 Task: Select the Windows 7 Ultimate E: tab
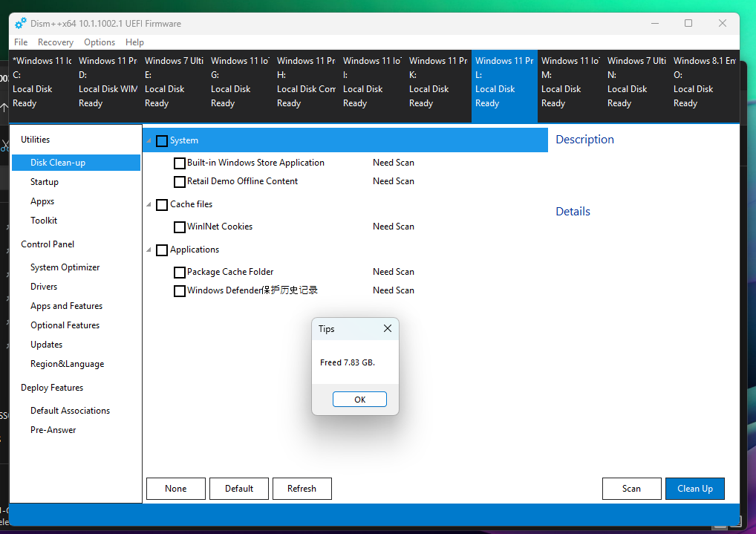click(x=174, y=86)
